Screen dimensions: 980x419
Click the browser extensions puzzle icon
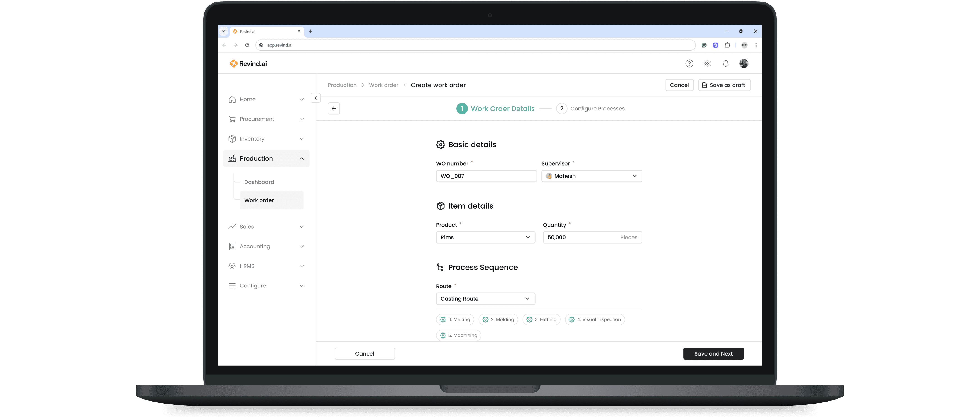pyautogui.click(x=727, y=45)
